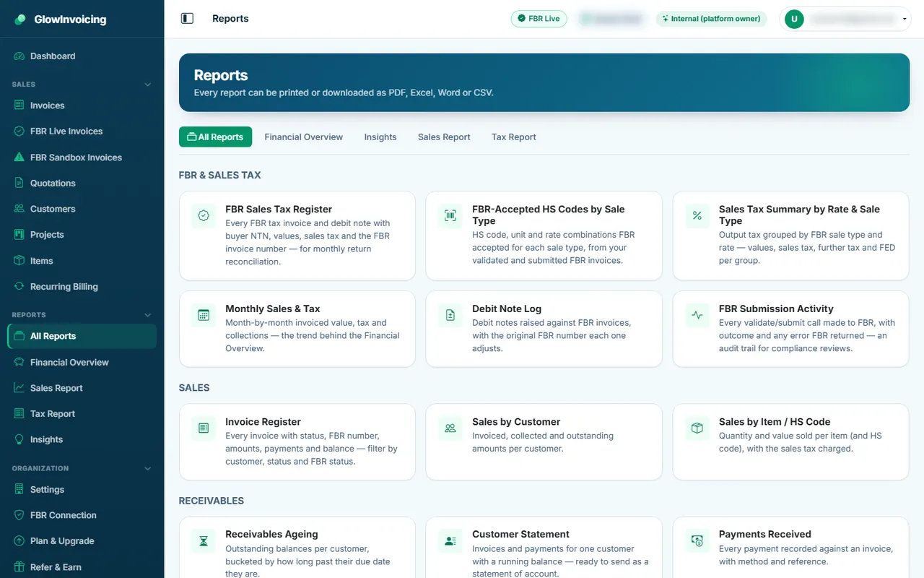Open Refer & Earn in the sidebar

(82, 567)
